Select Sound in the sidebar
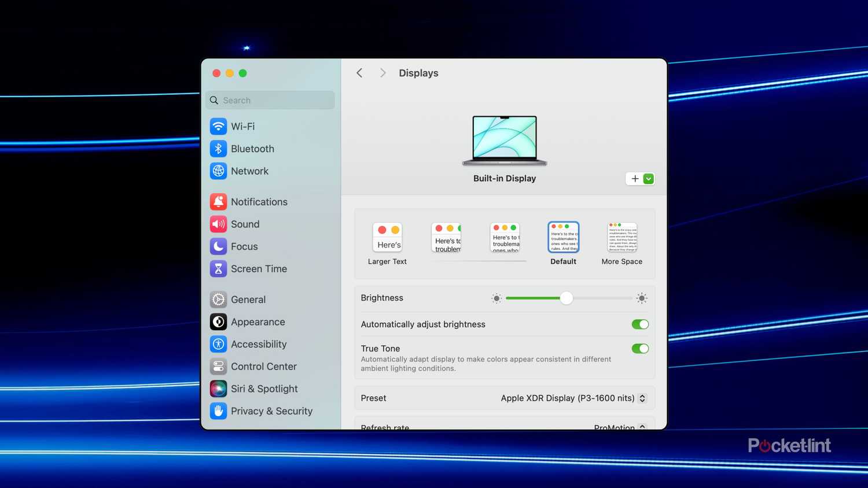 pyautogui.click(x=245, y=224)
